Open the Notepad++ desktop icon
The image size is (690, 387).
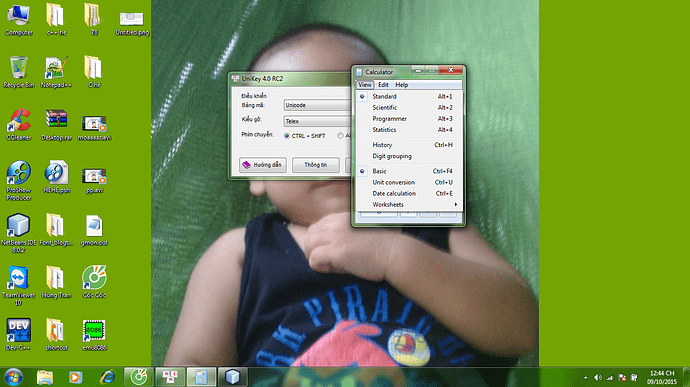[x=56, y=72]
